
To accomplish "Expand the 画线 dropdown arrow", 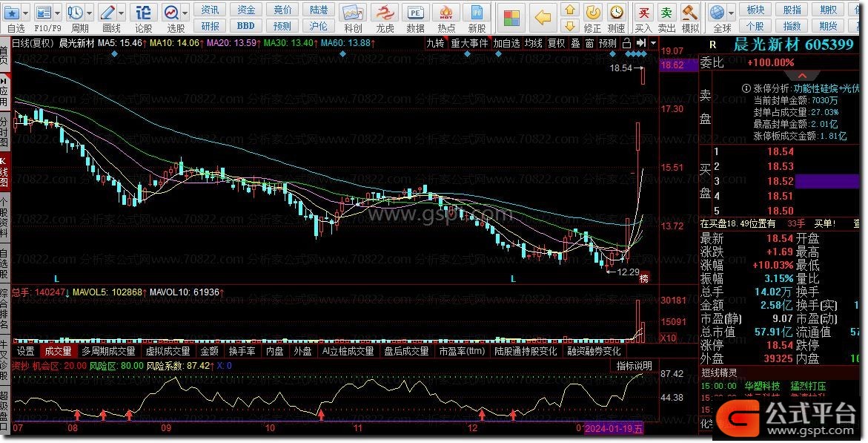I will coord(122,12).
